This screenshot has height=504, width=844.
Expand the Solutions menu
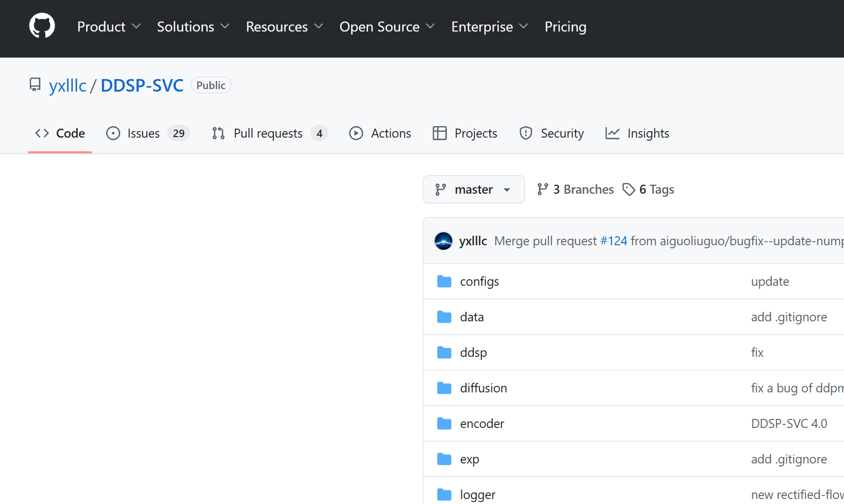point(193,27)
